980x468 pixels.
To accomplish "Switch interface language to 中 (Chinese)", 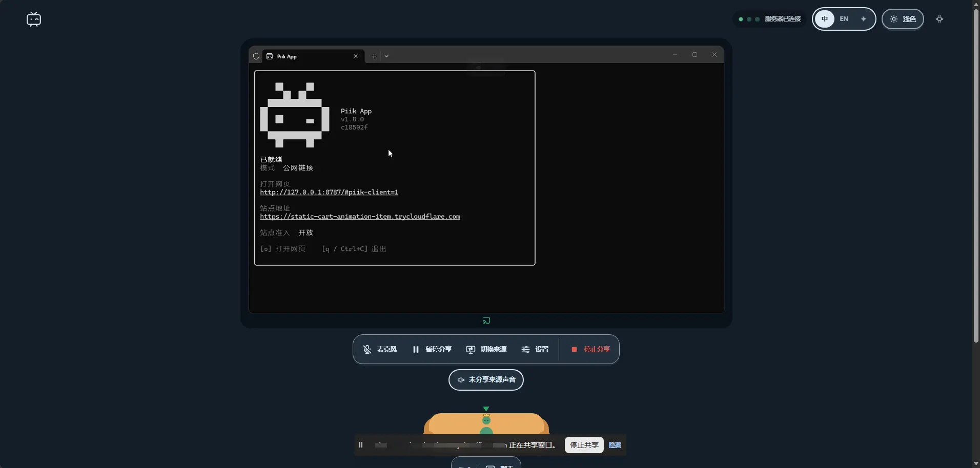I will [x=825, y=19].
